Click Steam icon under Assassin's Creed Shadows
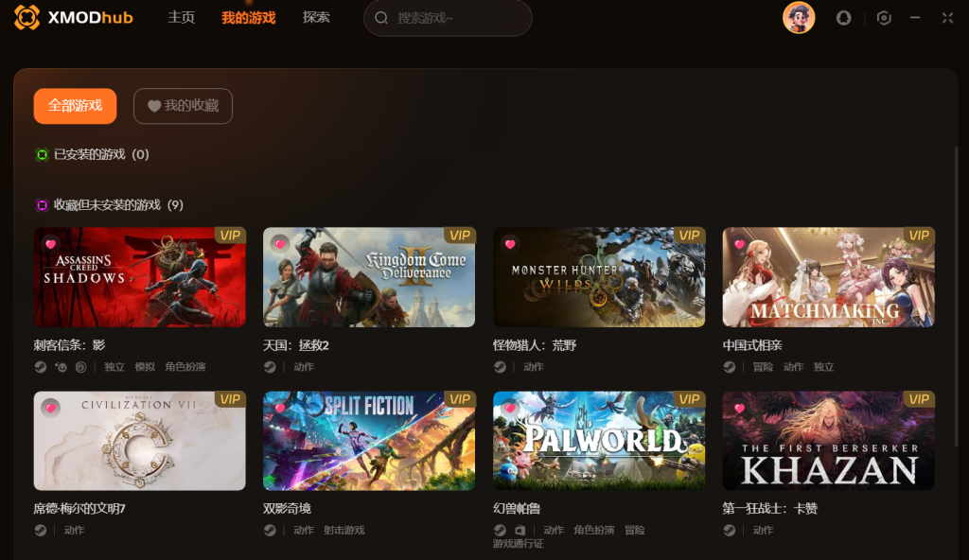This screenshot has width=969, height=560. [40, 366]
